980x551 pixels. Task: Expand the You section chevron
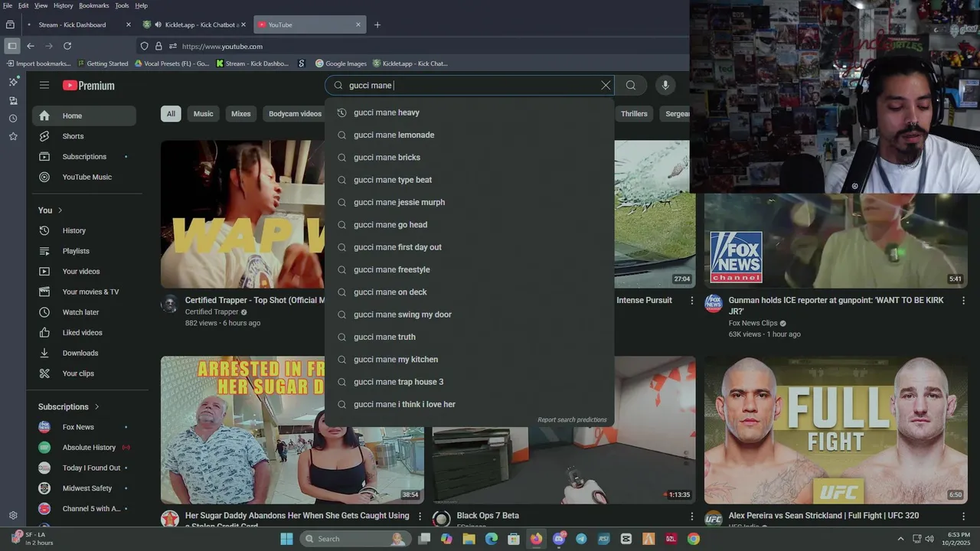pos(60,210)
